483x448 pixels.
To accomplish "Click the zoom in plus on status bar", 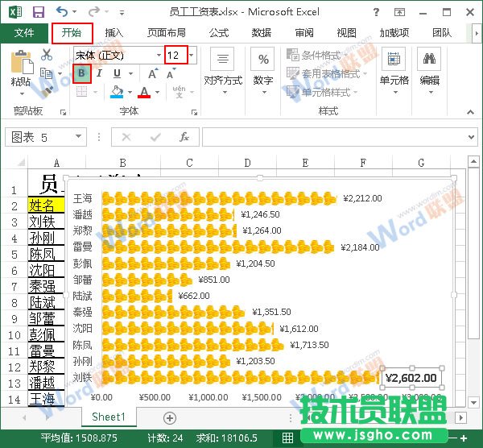I will 464,438.
